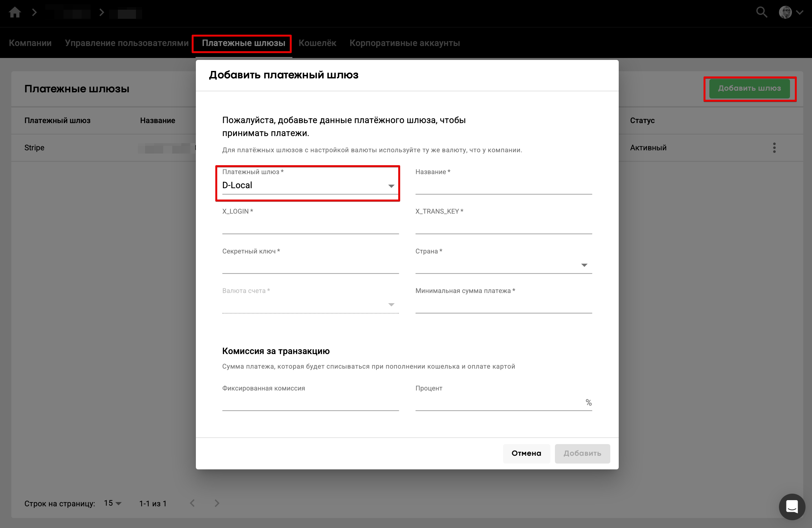Open the three-dot menu for Stripe row
Viewport: 812px width, 528px height.
[774, 148]
